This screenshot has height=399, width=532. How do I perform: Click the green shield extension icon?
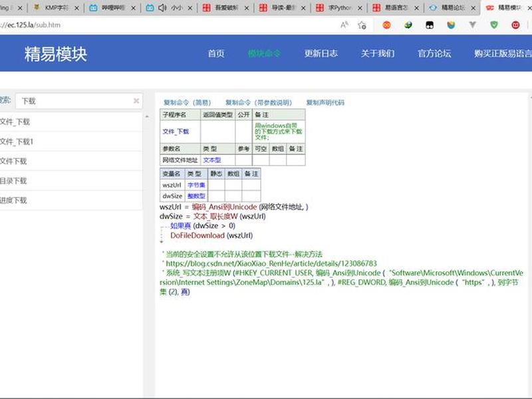494,25
